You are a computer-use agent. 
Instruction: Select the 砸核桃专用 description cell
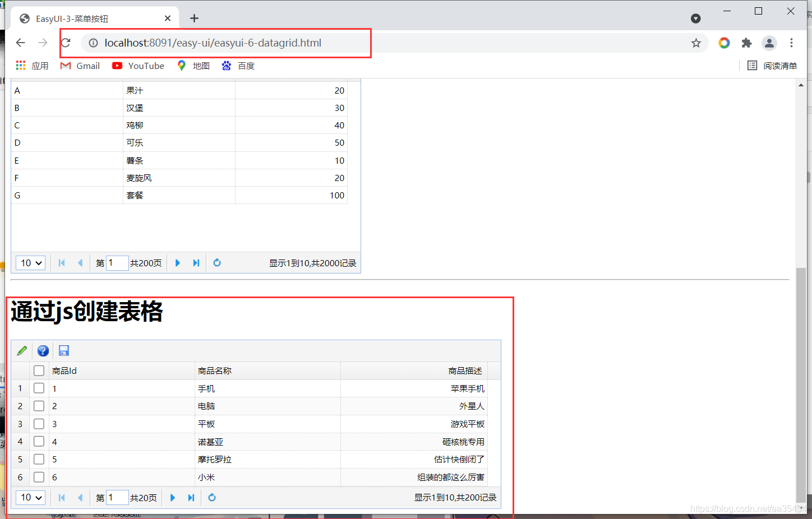tap(414, 442)
